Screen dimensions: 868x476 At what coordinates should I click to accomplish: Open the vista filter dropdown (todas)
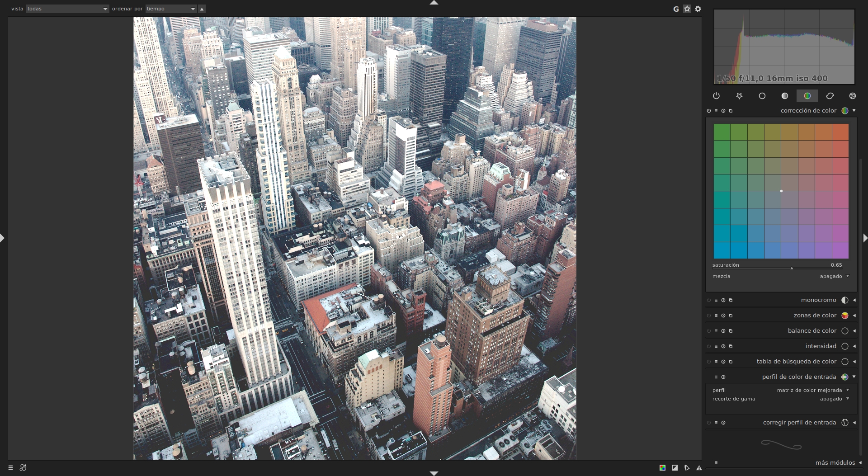(x=67, y=9)
